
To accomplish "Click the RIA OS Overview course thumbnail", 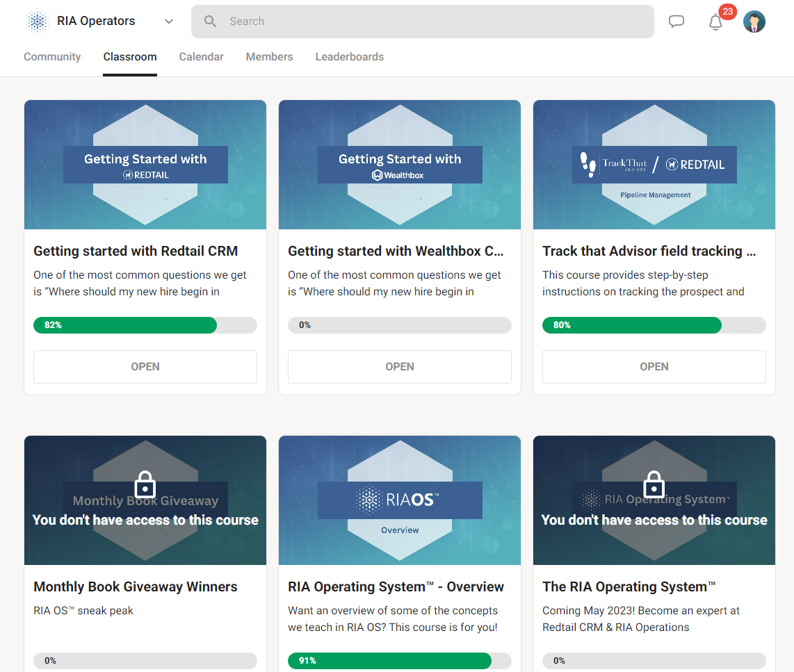I will point(399,500).
